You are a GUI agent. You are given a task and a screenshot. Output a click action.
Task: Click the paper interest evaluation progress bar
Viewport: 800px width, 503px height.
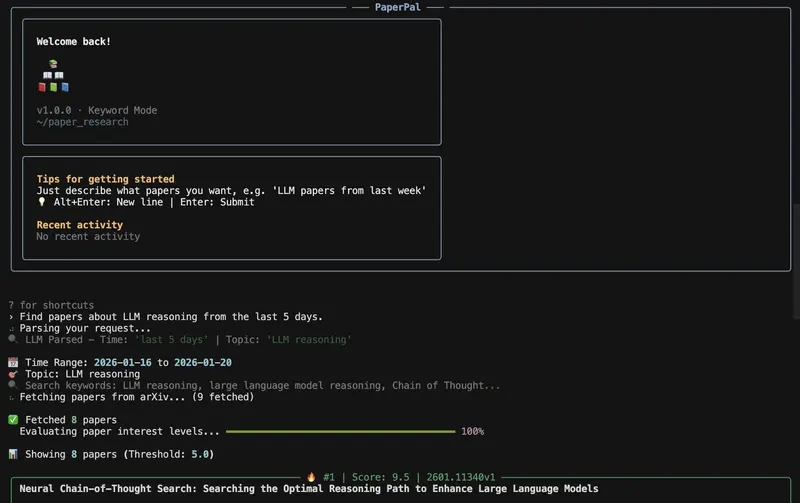pos(340,431)
